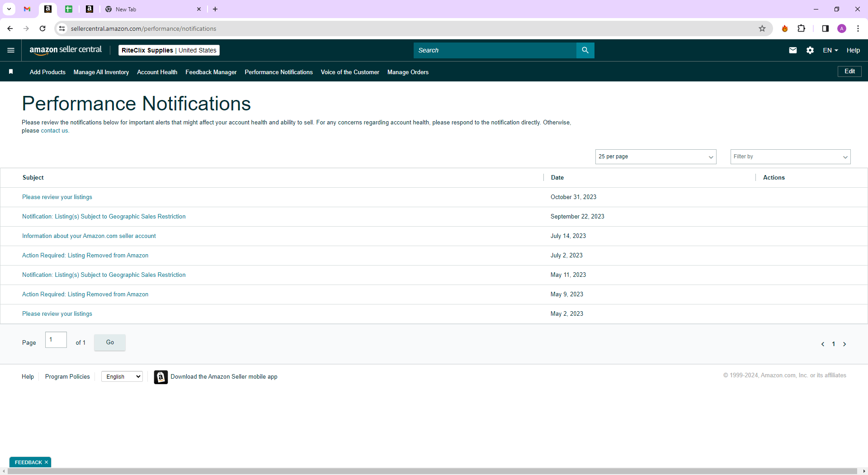This screenshot has width=868, height=475.
Task: Click the Amazon Seller mobile app icon
Action: coord(161,377)
